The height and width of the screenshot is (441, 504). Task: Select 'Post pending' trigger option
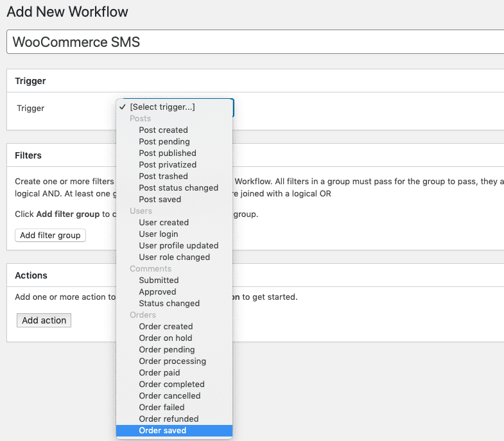point(164,142)
